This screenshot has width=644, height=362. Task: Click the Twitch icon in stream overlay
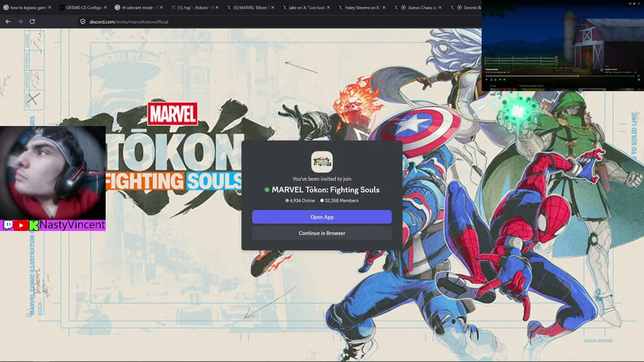(8, 225)
